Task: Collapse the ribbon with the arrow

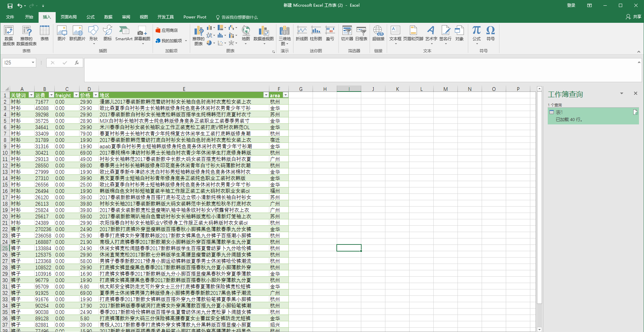Action: point(639,51)
